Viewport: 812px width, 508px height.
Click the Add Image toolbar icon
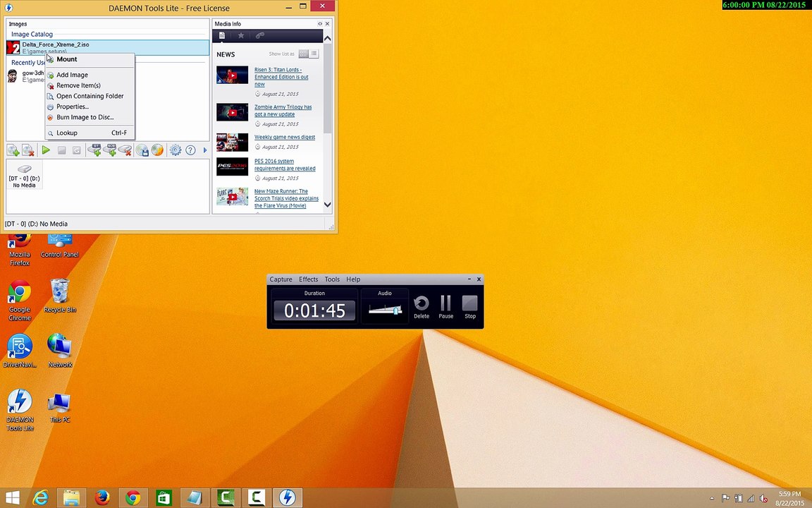click(13, 150)
